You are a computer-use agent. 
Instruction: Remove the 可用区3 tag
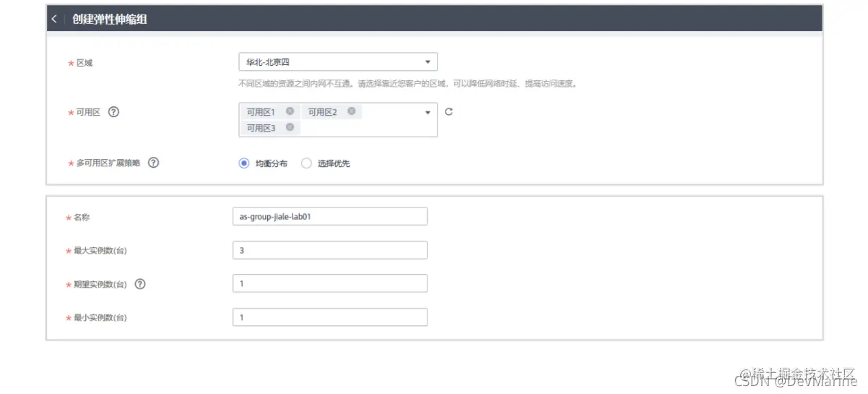[290, 127]
